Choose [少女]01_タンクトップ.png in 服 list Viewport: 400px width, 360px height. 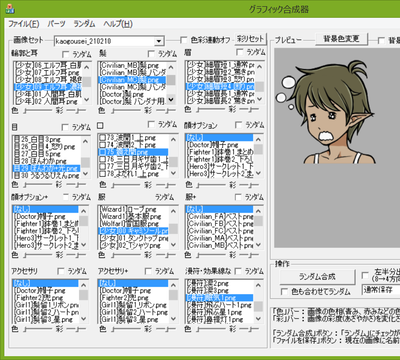[x=133, y=239]
